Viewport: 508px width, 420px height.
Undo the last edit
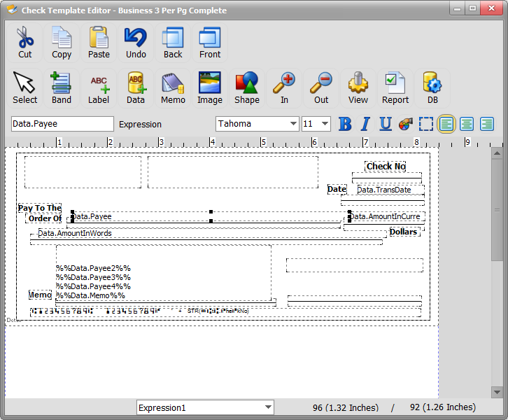coord(136,42)
